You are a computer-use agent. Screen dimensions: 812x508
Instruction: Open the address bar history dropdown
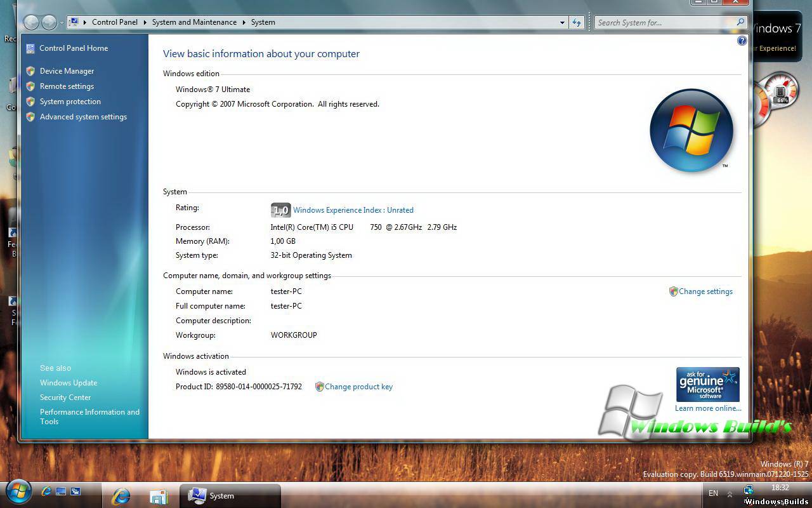[x=562, y=22]
